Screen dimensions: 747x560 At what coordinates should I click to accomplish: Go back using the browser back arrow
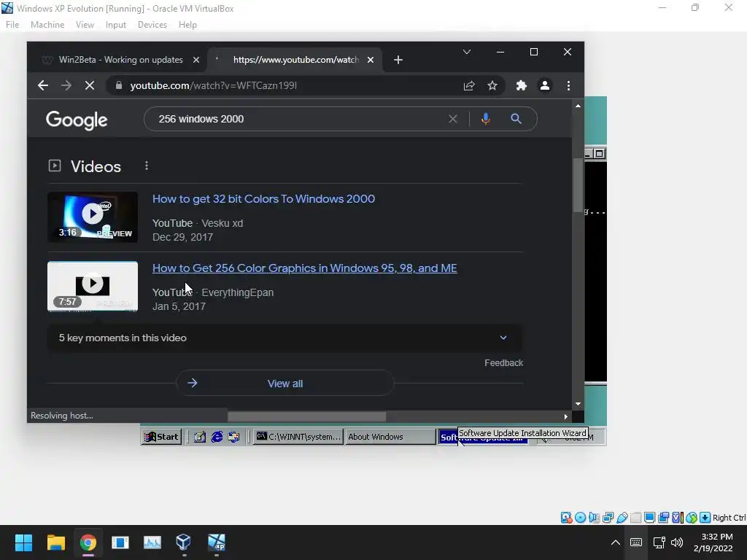click(43, 86)
